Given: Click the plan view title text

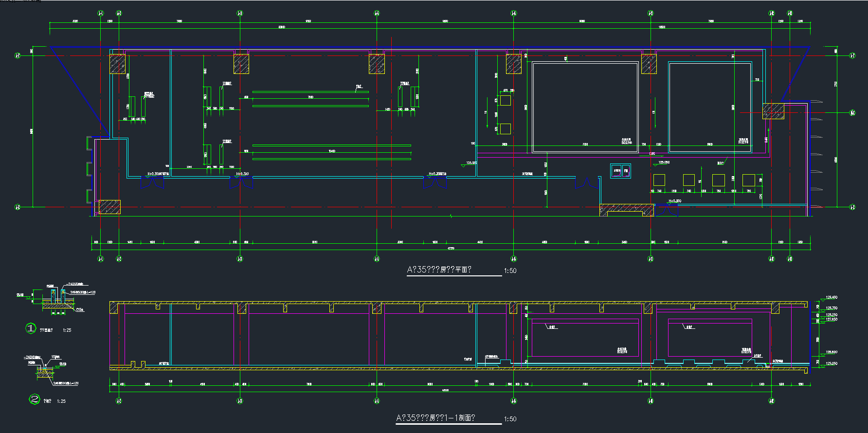Looking at the screenshot, I should tap(439, 270).
